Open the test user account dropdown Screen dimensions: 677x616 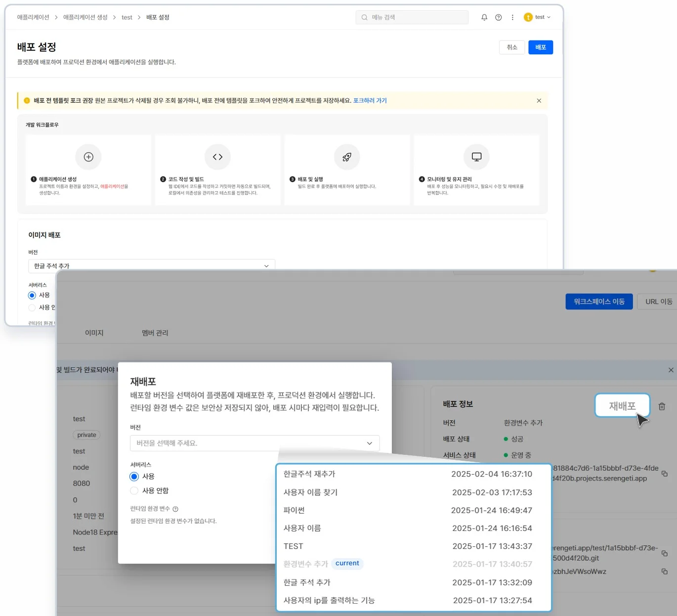tap(537, 17)
